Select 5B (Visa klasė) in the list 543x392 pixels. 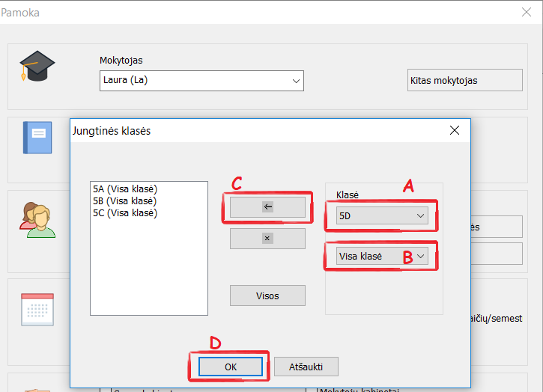125,201
